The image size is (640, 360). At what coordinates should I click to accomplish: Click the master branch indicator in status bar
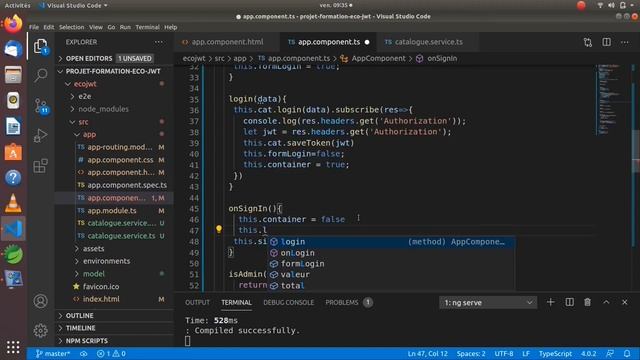[53, 353]
